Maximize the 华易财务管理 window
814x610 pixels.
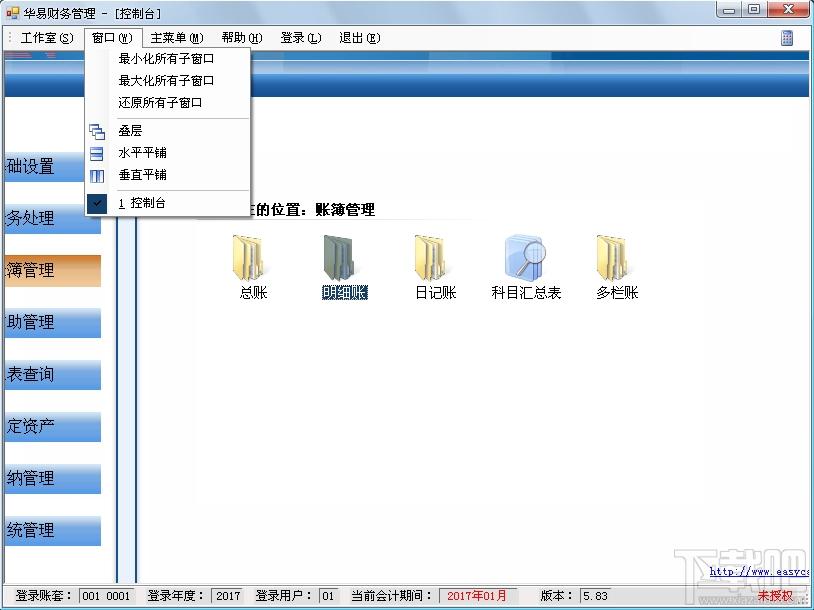point(754,10)
